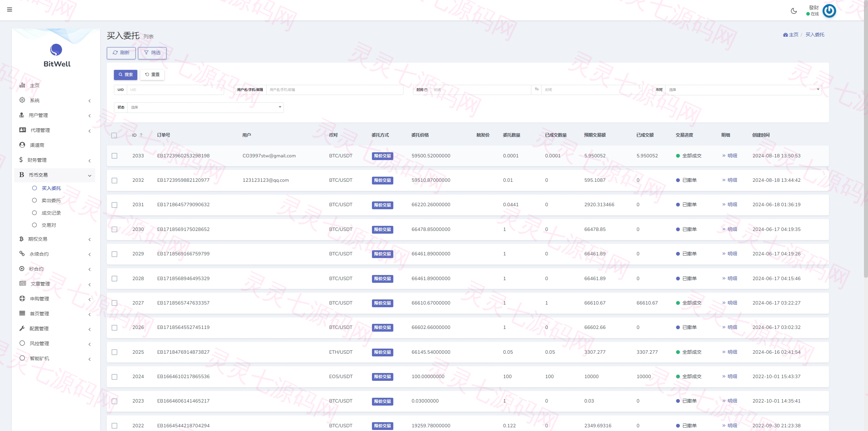
Task: Check the row for order ID 2032
Action: [x=115, y=180]
